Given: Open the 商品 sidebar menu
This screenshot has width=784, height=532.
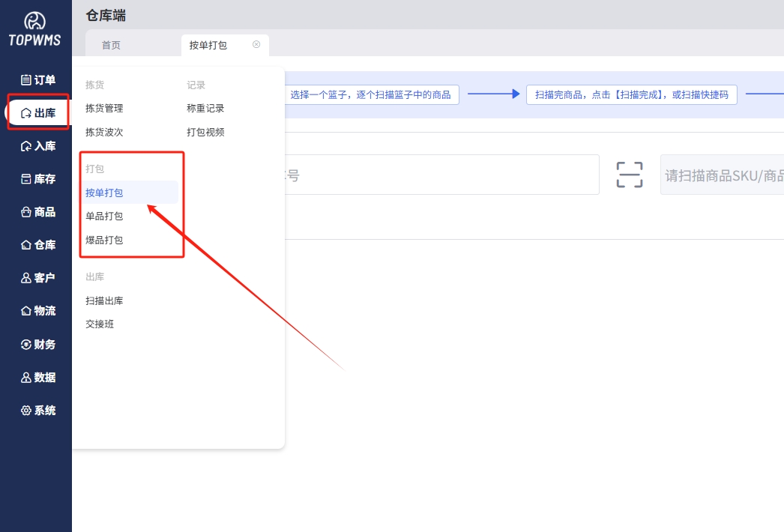Looking at the screenshot, I should click(38, 212).
